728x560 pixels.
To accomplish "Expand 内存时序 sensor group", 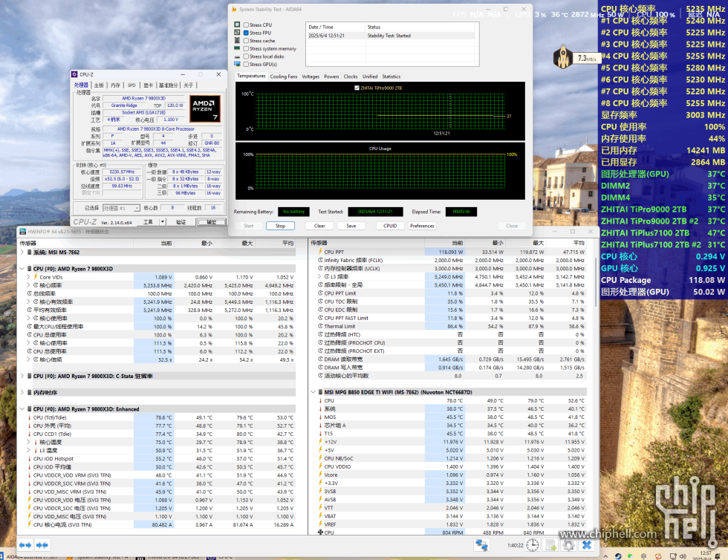I will click(22, 392).
